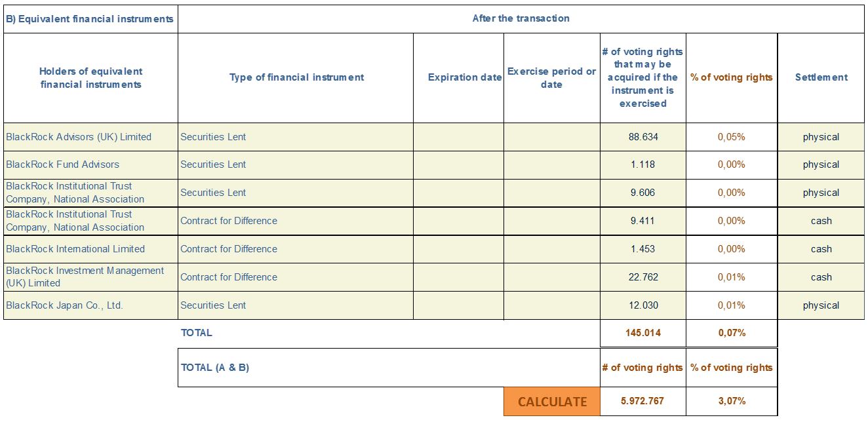Image resolution: width=868 pixels, height=422 pixels.
Task: Select the BlackRock Fund Advisors holder cell
Action: tap(91, 164)
